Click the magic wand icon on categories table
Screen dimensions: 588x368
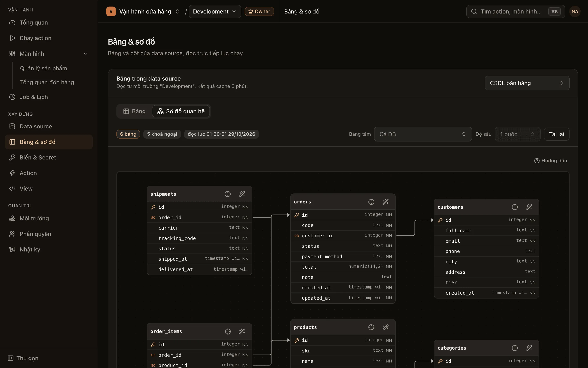pos(529,348)
